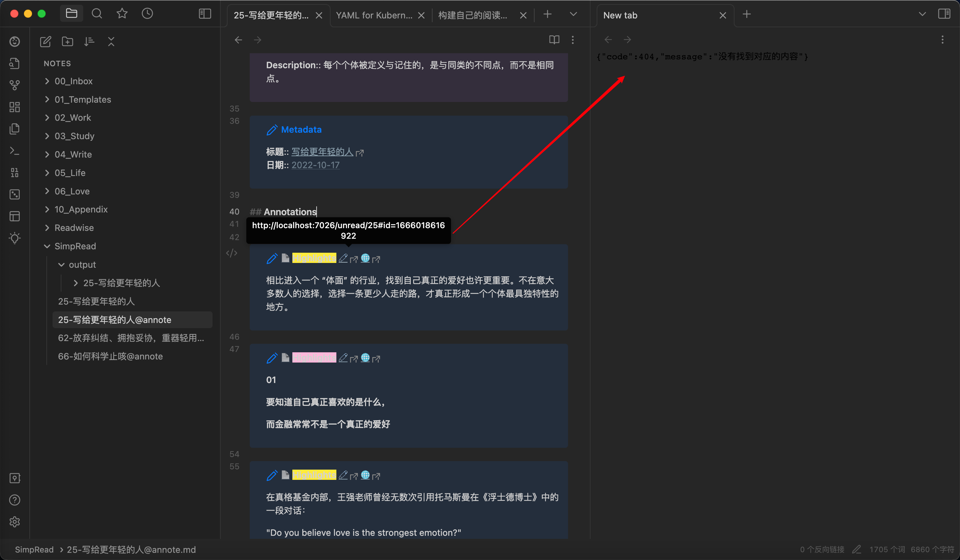The width and height of the screenshot is (960, 560).
Task: Open the command palette terminal icon
Action: pos(14,151)
